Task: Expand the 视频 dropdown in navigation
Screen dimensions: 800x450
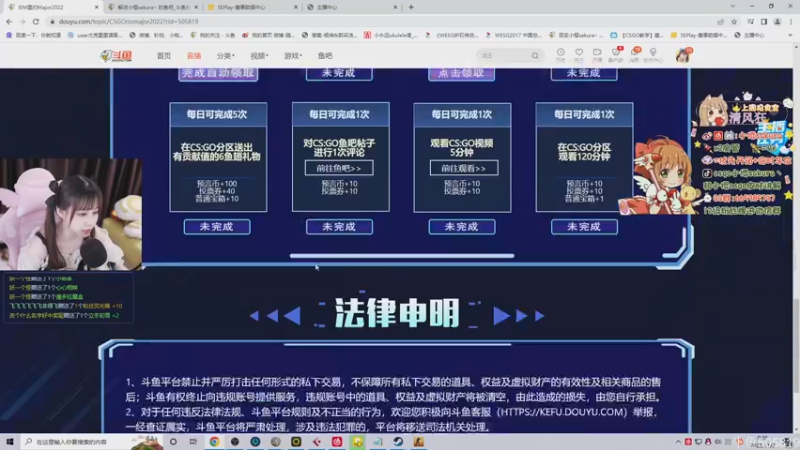Action: (x=259, y=56)
